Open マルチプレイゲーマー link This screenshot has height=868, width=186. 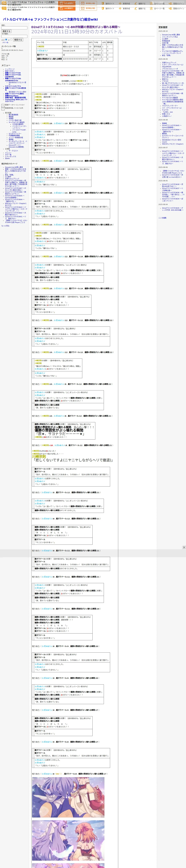(170, 106)
